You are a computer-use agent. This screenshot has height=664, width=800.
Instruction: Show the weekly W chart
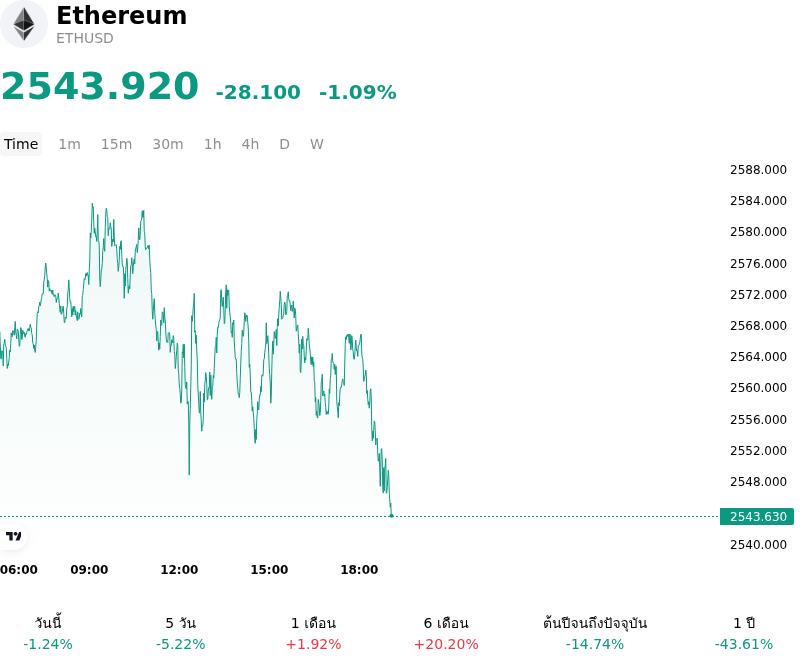point(317,144)
